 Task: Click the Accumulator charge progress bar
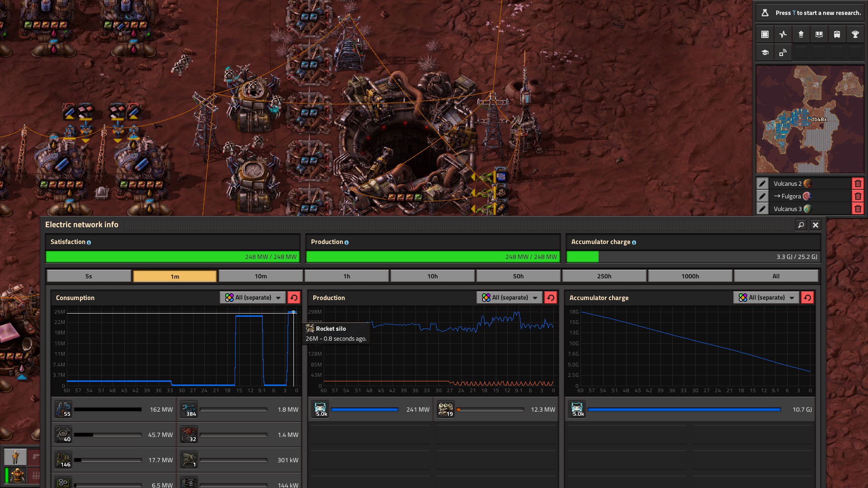point(693,257)
